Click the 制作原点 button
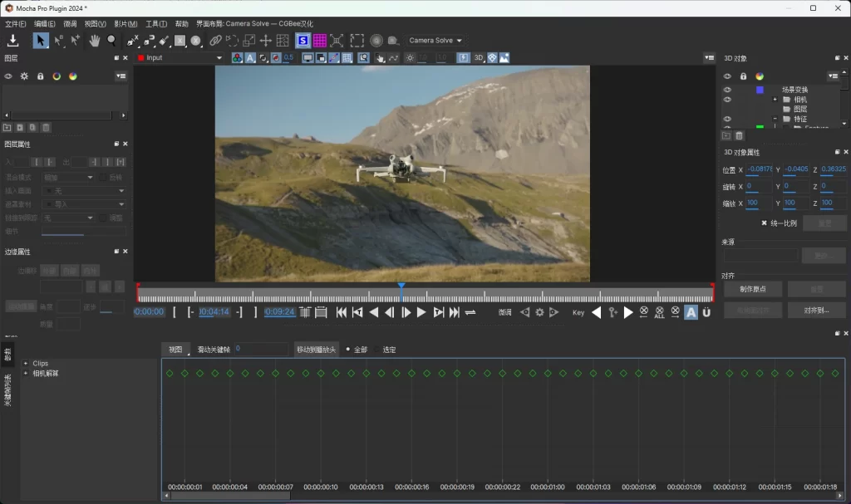Viewport: 851px width, 504px height. (x=751, y=289)
